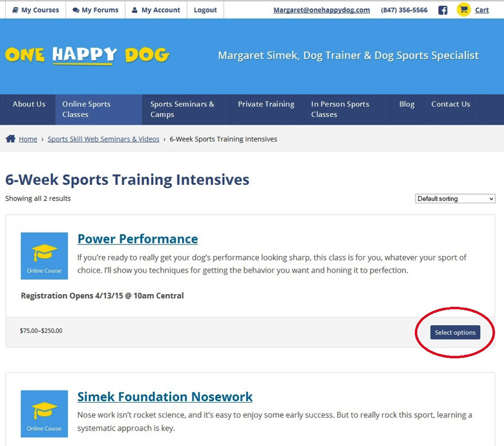The width and height of the screenshot is (504, 446).
Task: Click the home icon in breadcrumb
Action: 10,139
